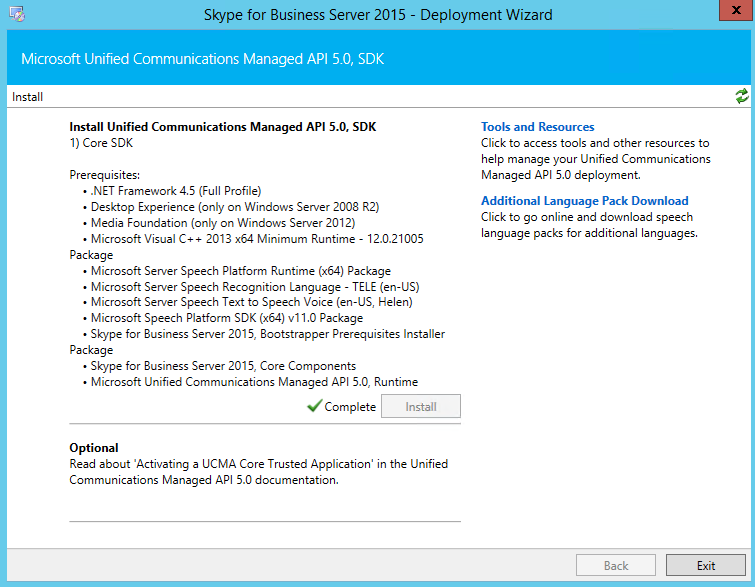755x587 pixels.
Task: Click the blue SDK header banner title
Action: tap(203, 59)
